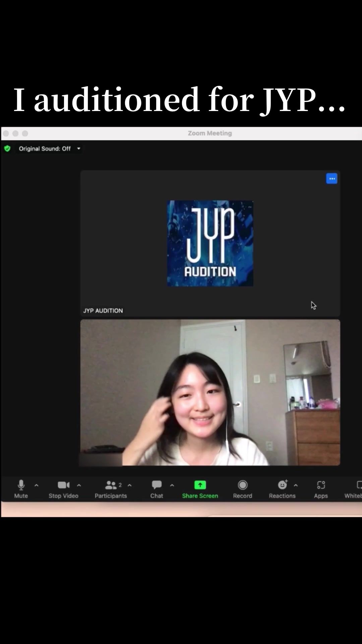Open blue more-options button on JYP AUDITION tile
Screen dimensions: 362x644
[332, 179]
